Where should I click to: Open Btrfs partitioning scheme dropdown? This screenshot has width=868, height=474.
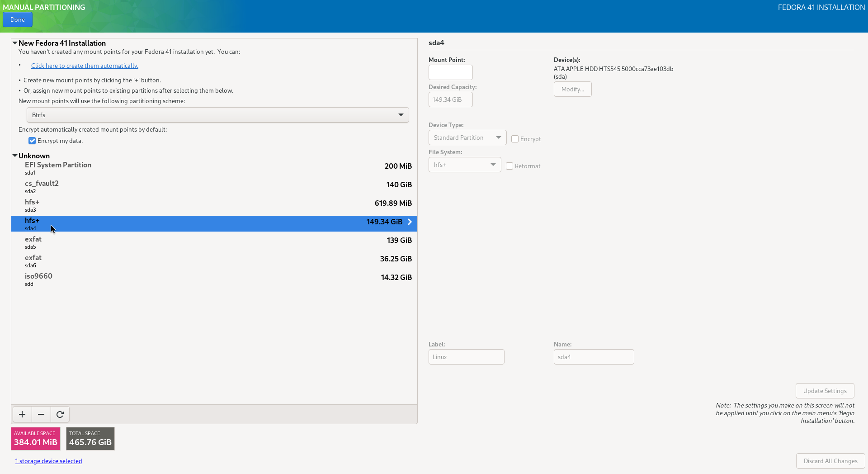(x=218, y=115)
